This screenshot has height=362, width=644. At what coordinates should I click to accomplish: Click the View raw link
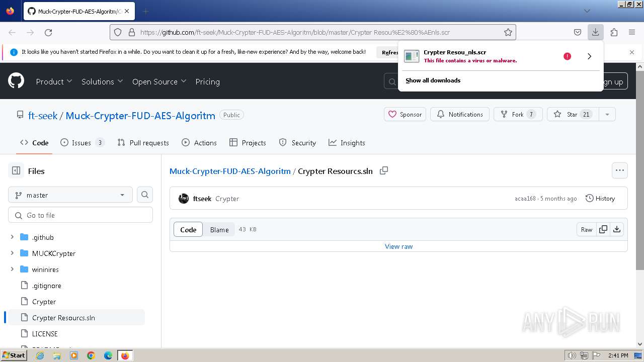[398, 246]
